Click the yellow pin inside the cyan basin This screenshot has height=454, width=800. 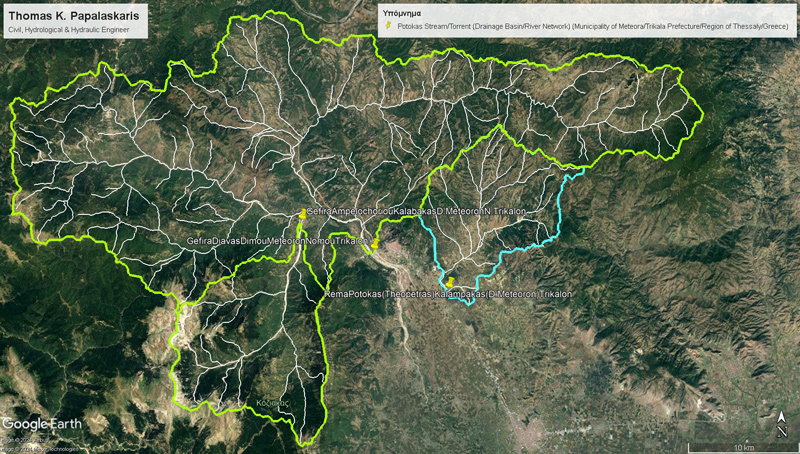[x=450, y=282]
